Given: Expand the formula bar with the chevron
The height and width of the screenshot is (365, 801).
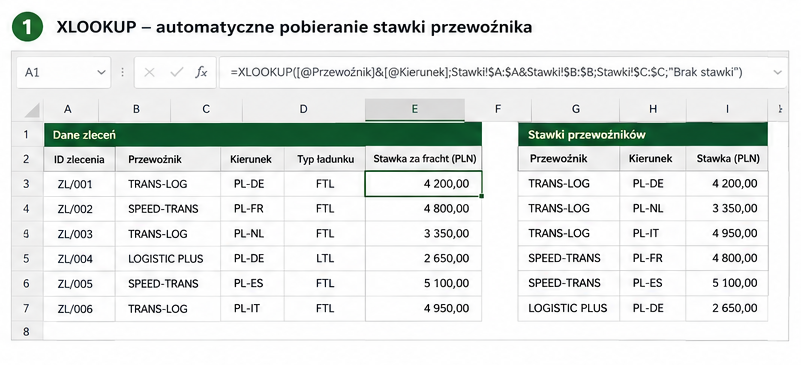Looking at the screenshot, I should pos(778,72).
